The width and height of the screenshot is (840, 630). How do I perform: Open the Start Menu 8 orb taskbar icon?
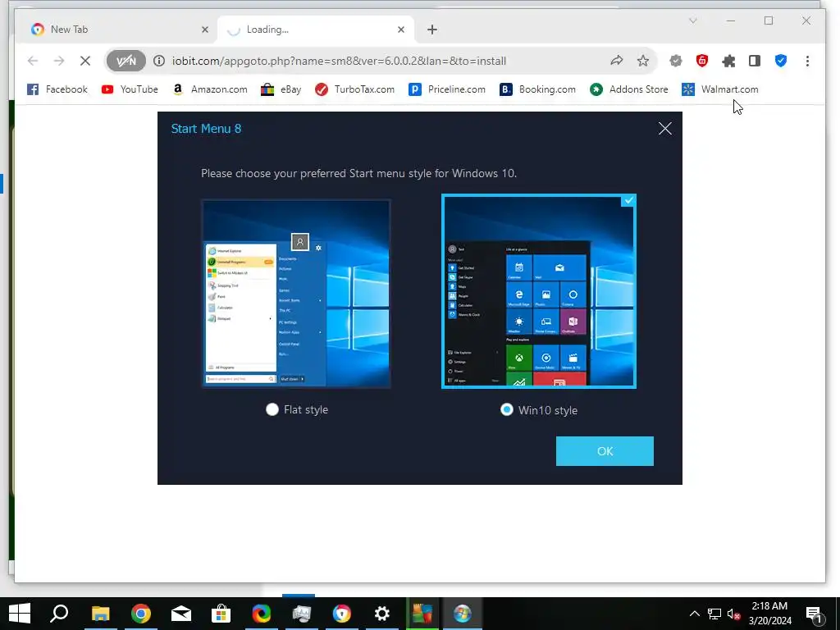[x=463, y=614]
